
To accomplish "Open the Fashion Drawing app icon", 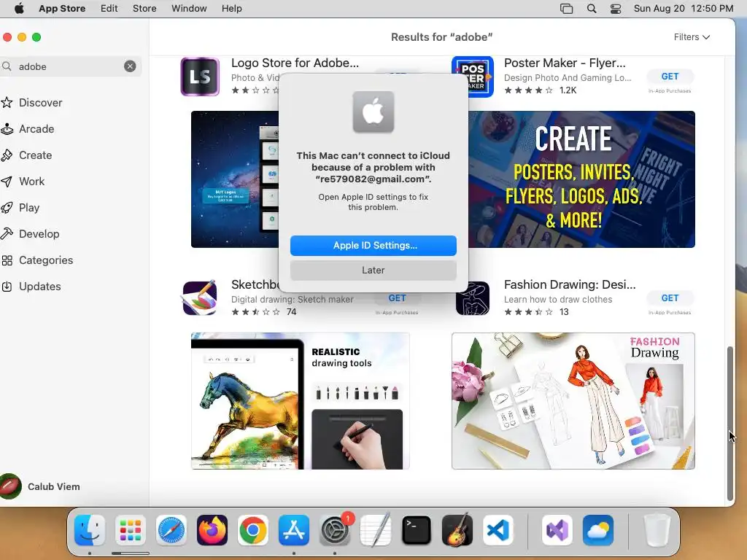I will tap(473, 298).
